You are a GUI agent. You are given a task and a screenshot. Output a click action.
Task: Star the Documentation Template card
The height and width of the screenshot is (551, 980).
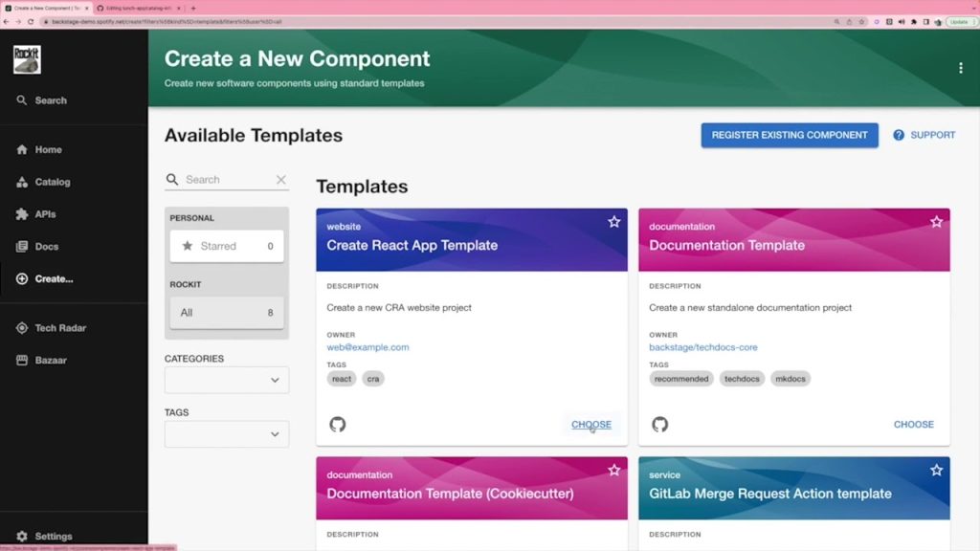click(x=936, y=222)
